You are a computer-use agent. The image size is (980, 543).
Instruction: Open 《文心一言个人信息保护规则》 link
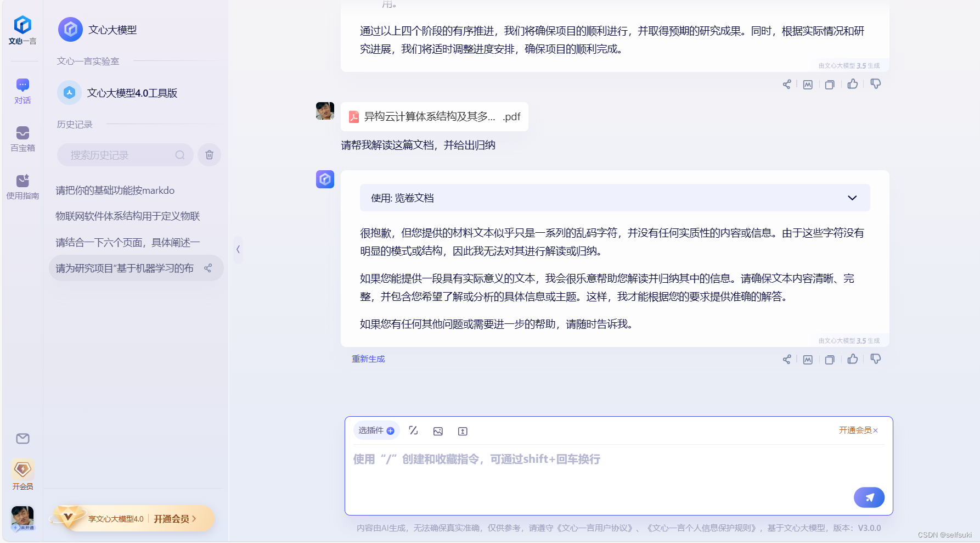tap(703, 528)
